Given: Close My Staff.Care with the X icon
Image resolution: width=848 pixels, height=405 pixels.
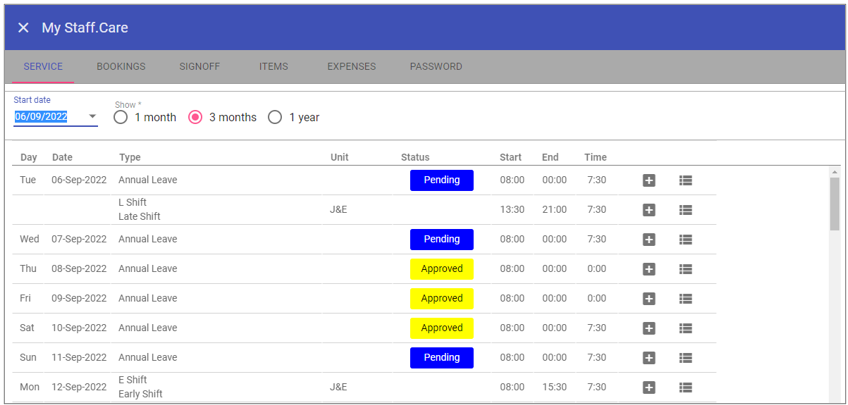Looking at the screenshot, I should pyautogui.click(x=23, y=28).
